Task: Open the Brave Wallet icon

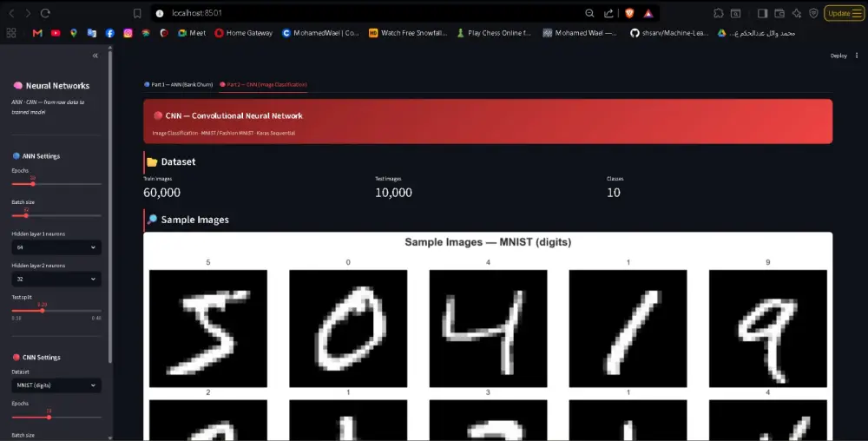Action: 779,13
